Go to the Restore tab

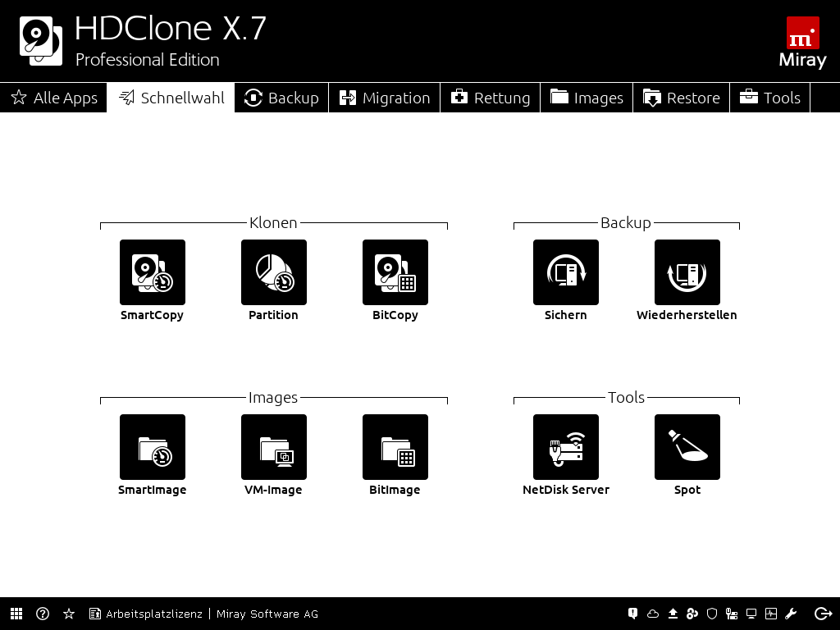(682, 98)
